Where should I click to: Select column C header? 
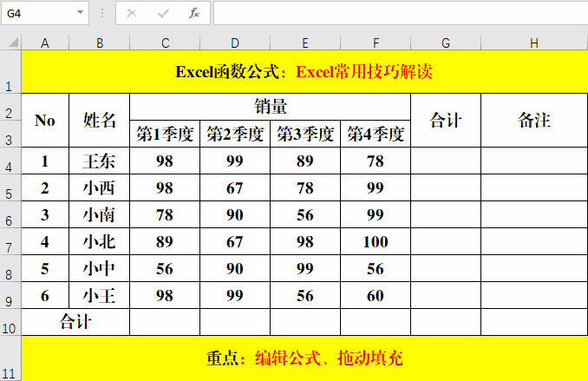click(x=165, y=43)
